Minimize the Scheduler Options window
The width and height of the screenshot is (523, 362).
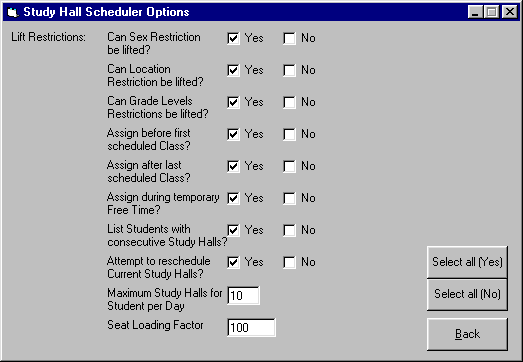click(x=475, y=12)
